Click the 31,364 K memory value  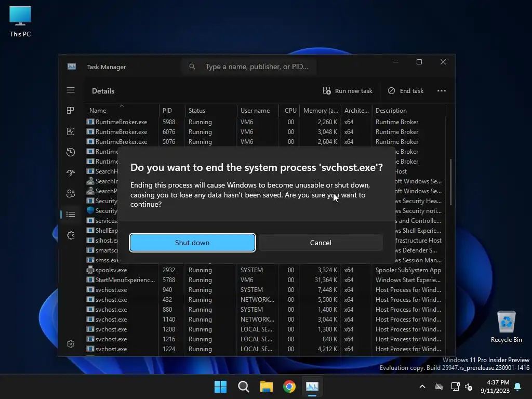click(x=326, y=280)
